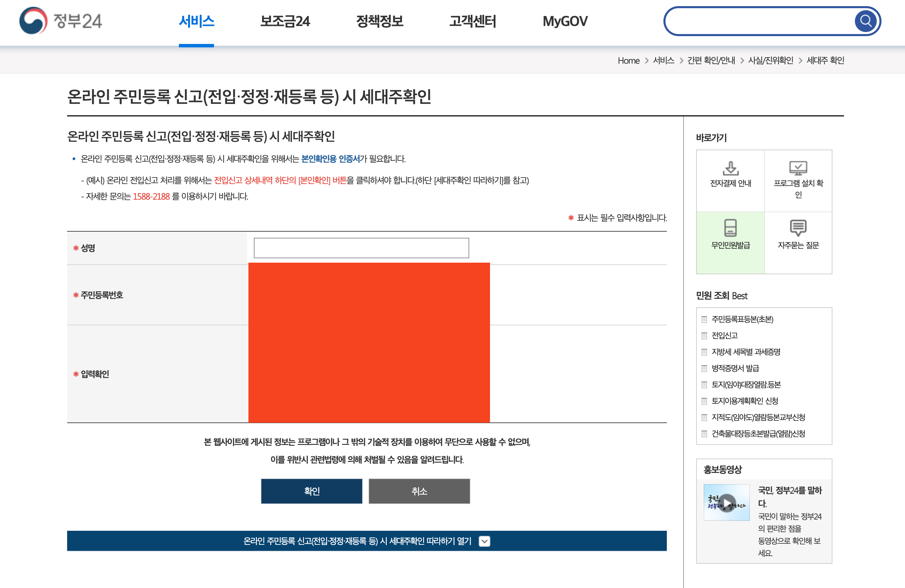Open 전입신고 link in 민원 조회 Best

coord(725,336)
